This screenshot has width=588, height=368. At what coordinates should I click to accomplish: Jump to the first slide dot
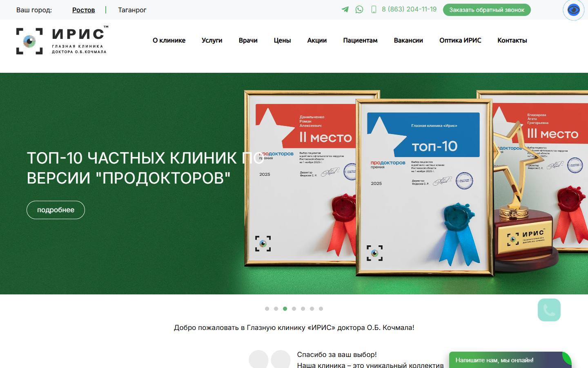[x=267, y=309]
